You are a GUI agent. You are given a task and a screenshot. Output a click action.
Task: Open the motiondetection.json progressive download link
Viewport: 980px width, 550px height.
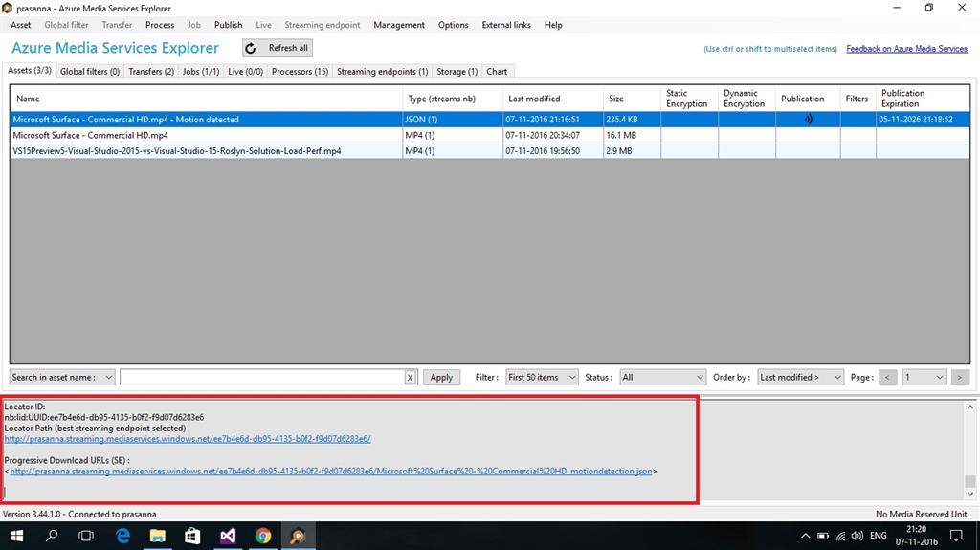[x=330, y=472]
